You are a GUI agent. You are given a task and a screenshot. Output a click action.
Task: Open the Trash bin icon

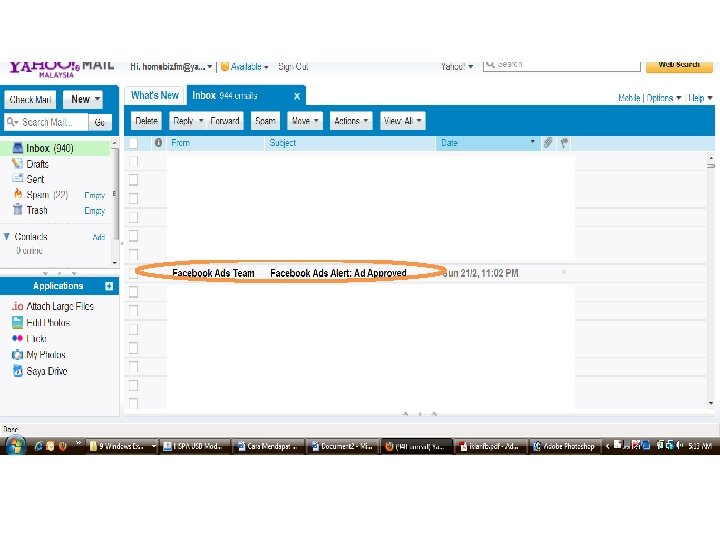click(17, 210)
